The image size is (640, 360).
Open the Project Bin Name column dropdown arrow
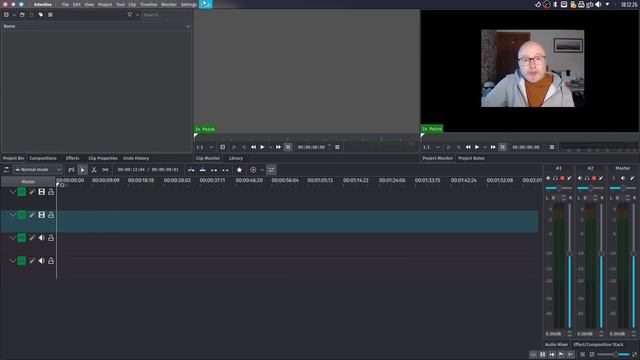point(188,27)
